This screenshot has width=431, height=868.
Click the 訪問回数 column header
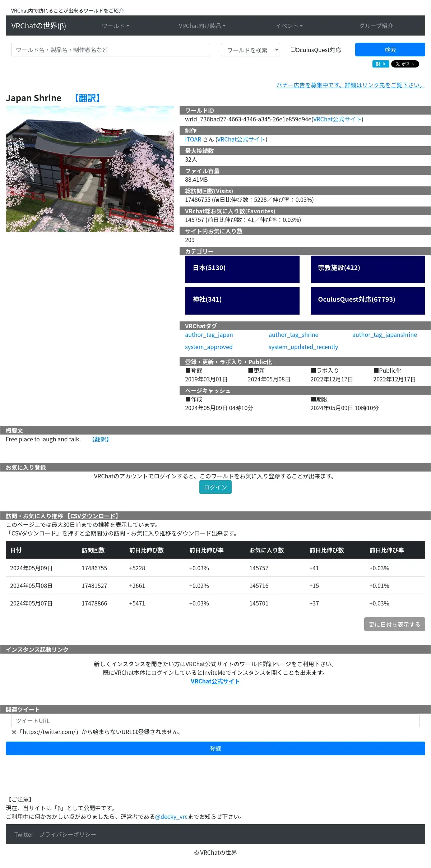pyautogui.click(x=93, y=550)
